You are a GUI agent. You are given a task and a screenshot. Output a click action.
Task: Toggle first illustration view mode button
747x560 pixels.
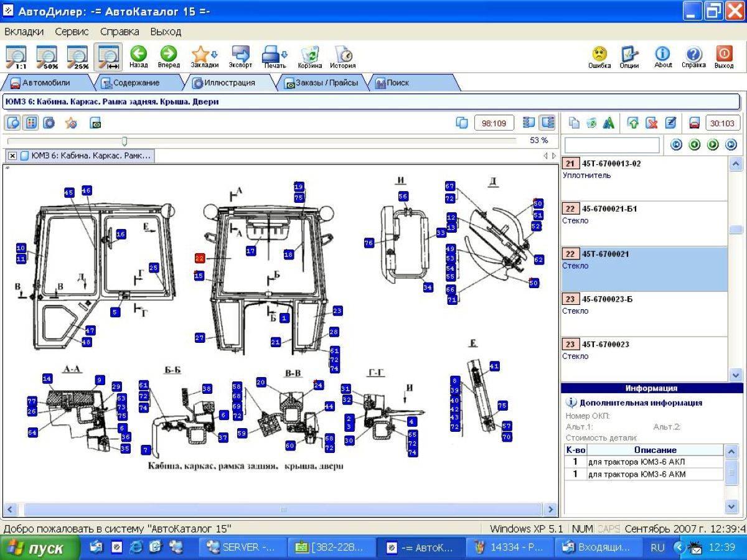pyautogui.click(x=13, y=123)
